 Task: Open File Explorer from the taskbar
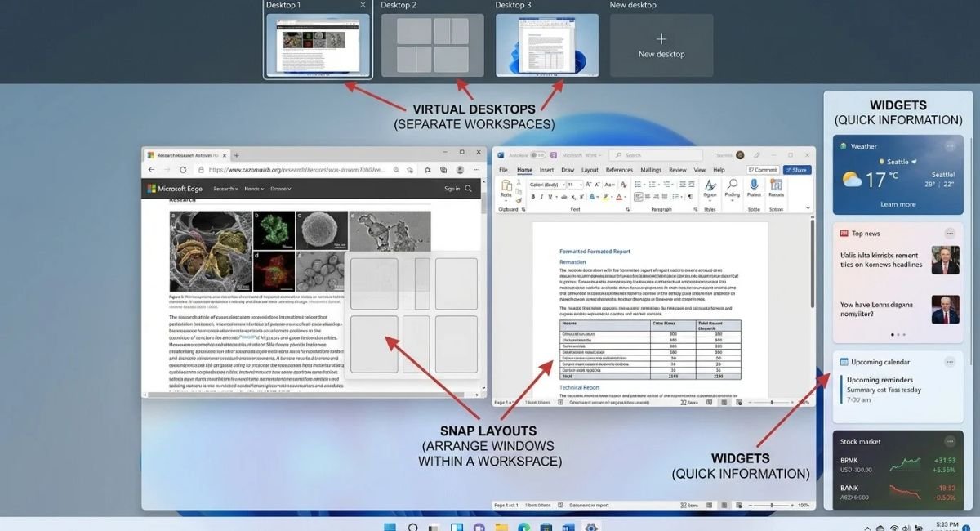pos(501,525)
